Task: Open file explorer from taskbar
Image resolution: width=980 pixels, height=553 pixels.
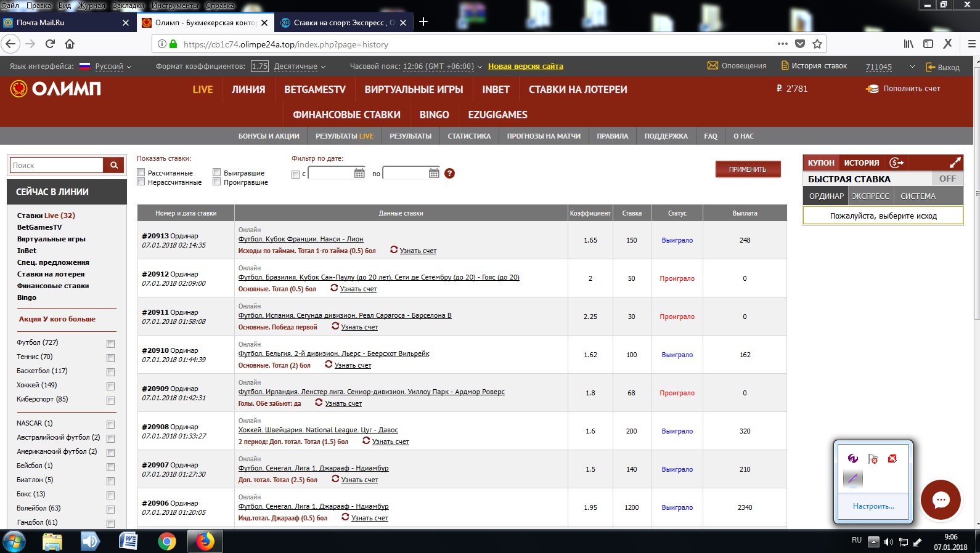Action: (x=52, y=541)
